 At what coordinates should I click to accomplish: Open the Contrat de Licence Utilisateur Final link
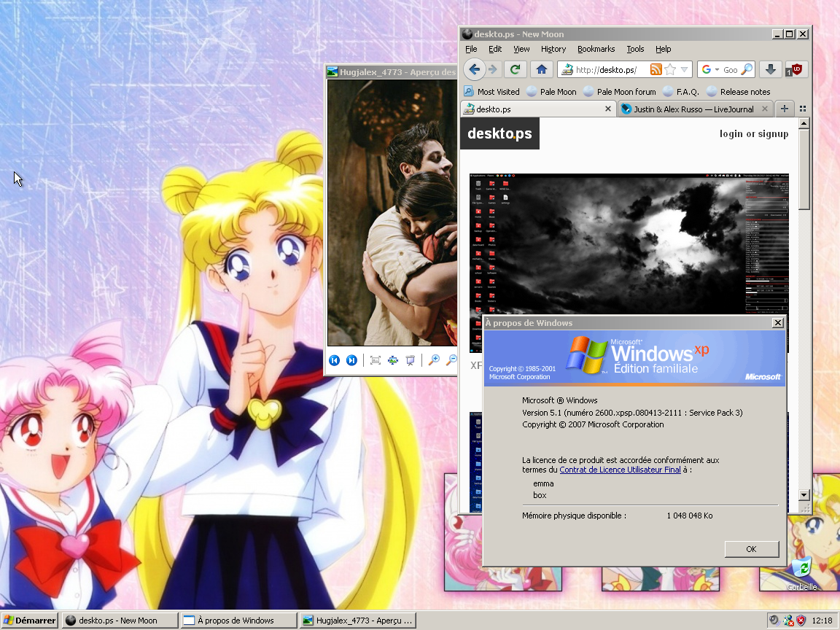620,470
